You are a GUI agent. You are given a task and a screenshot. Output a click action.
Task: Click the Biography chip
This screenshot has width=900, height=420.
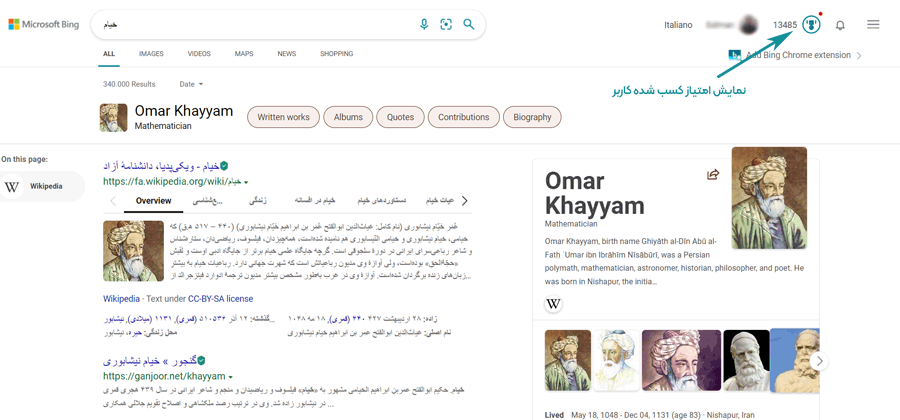(x=532, y=117)
